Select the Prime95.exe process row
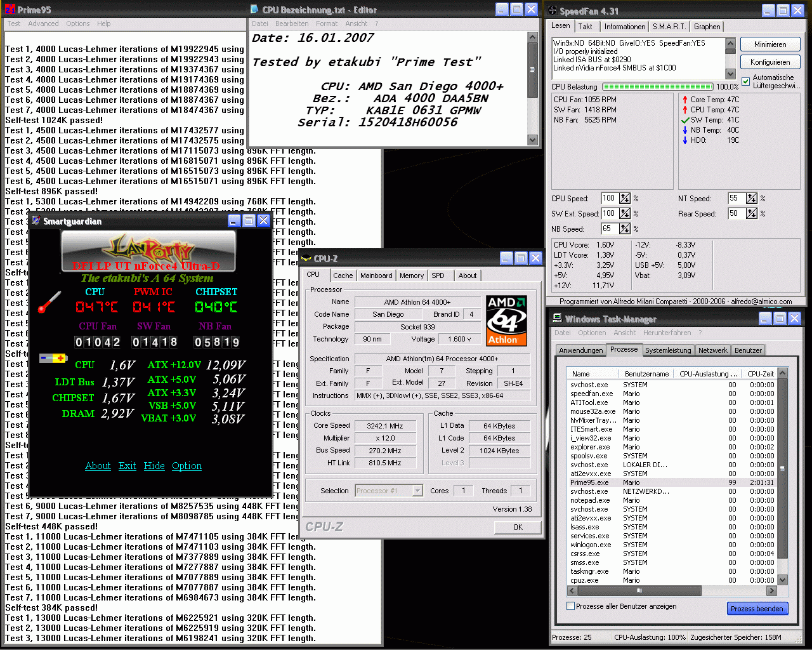This screenshot has height=650, width=812. click(x=672, y=482)
